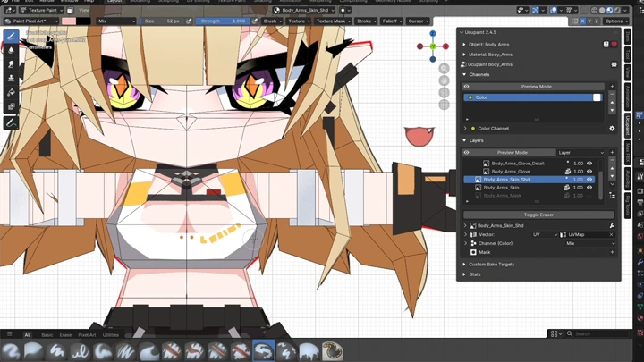Switch to Basic brush category tab
This screenshot has height=362, width=644.
[47, 335]
